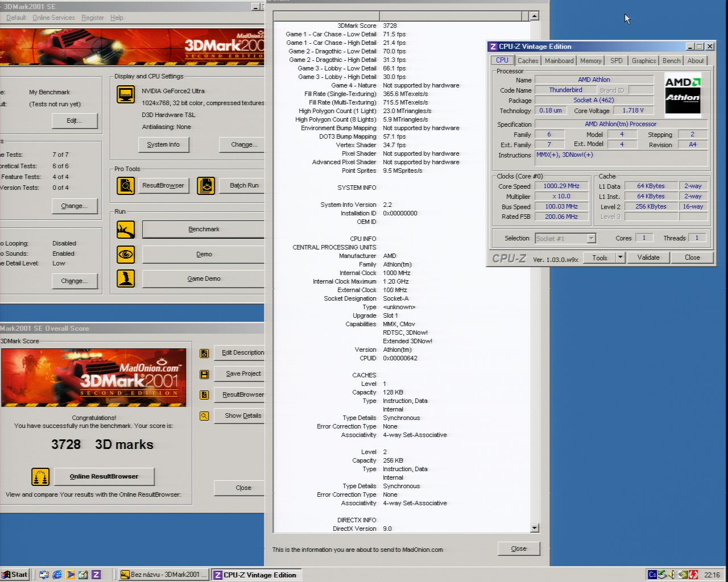This screenshot has width=728, height=582.
Task: Switch to the Caches tab in CPU-Z
Action: pos(528,61)
